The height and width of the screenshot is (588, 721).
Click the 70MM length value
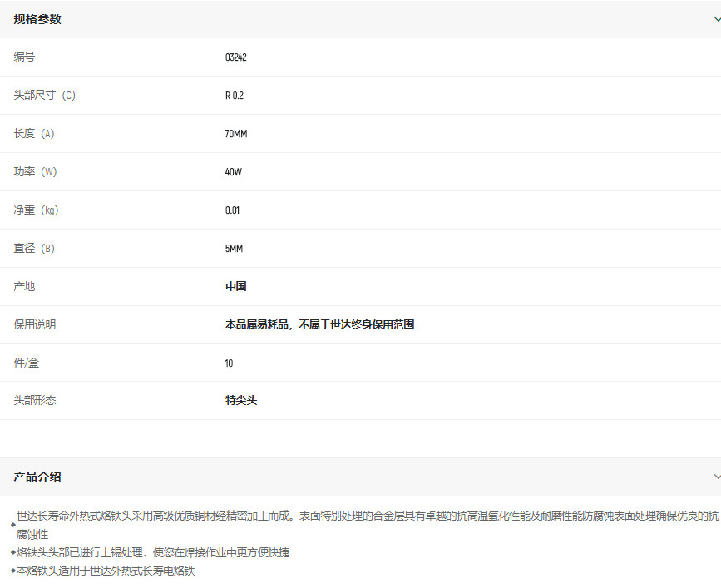tap(236, 134)
